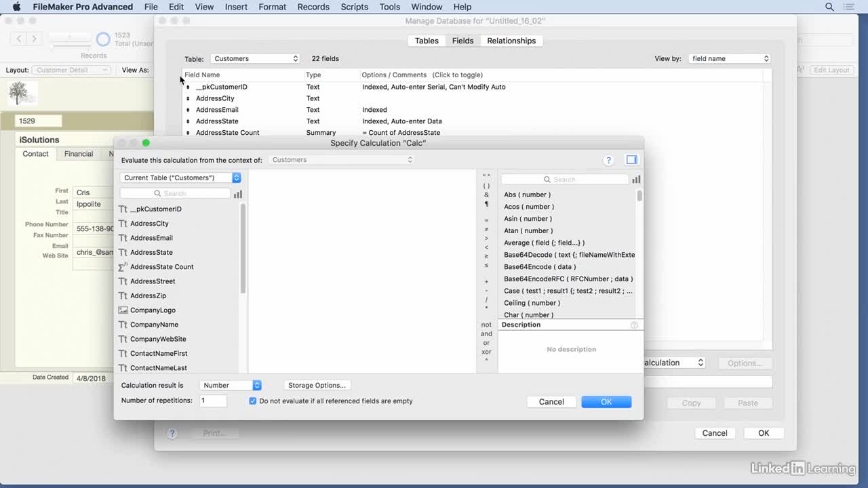
Task: Click the text icon next to CompanyName
Action: tap(123, 325)
